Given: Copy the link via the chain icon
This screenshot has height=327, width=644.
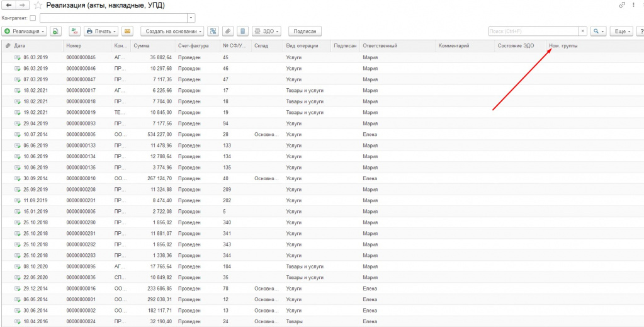Looking at the screenshot, I should pos(622,5).
